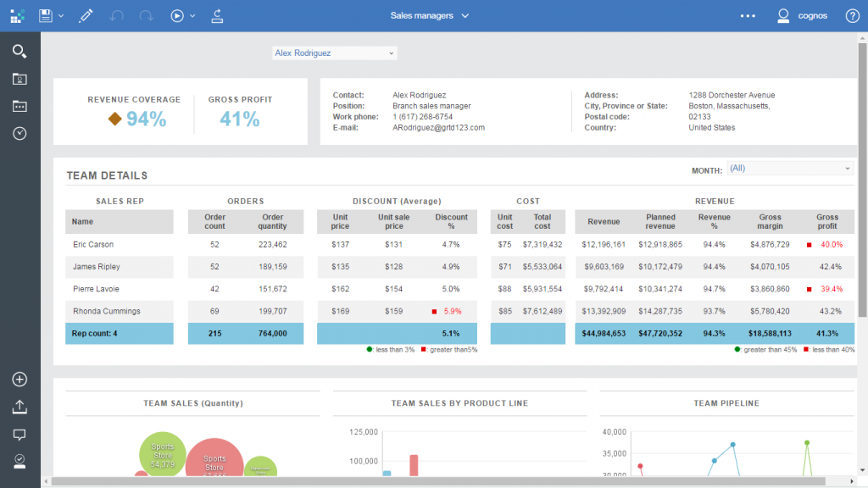Click the Redo arrow icon
This screenshot has height=488, width=868.
146,15
